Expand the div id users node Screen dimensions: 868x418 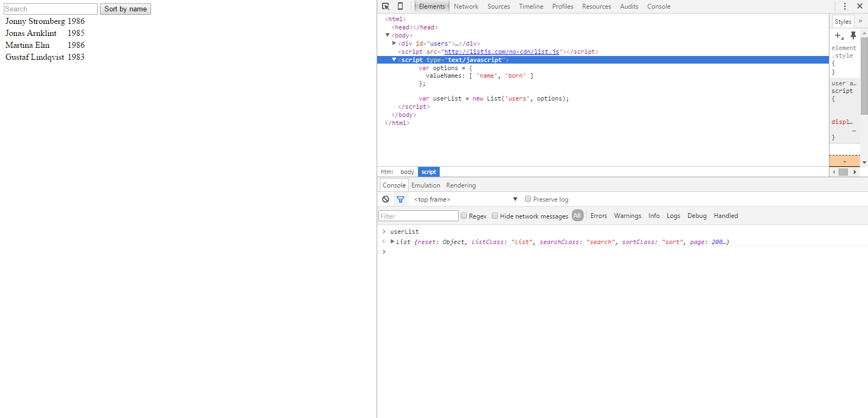tap(394, 43)
